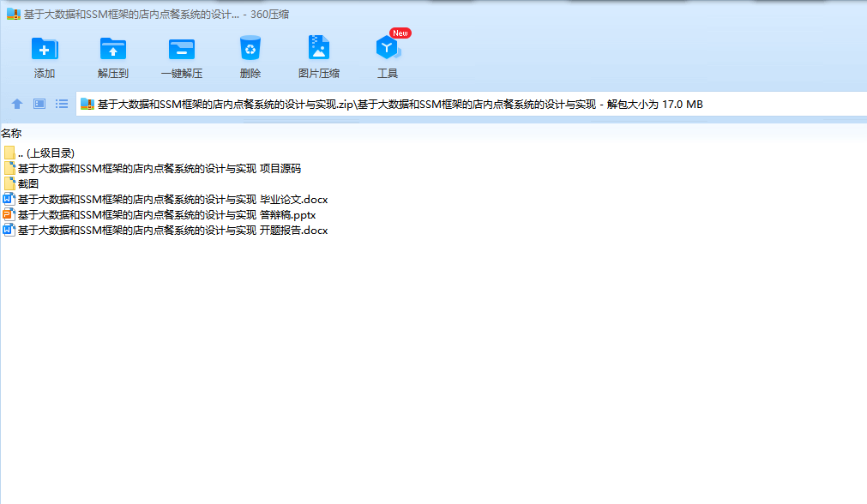The width and height of the screenshot is (867, 504).
Task: Go up one level with arrow icon
Action: pos(17,104)
